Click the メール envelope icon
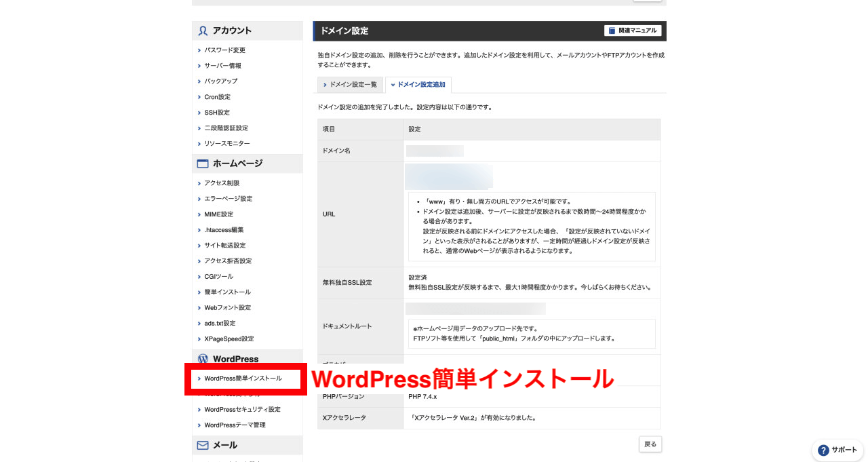Screen dimensions: 868x462 [x=201, y=445]
